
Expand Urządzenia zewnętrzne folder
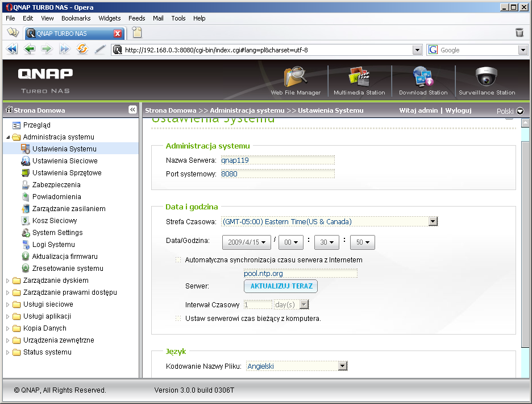point(8,340)
